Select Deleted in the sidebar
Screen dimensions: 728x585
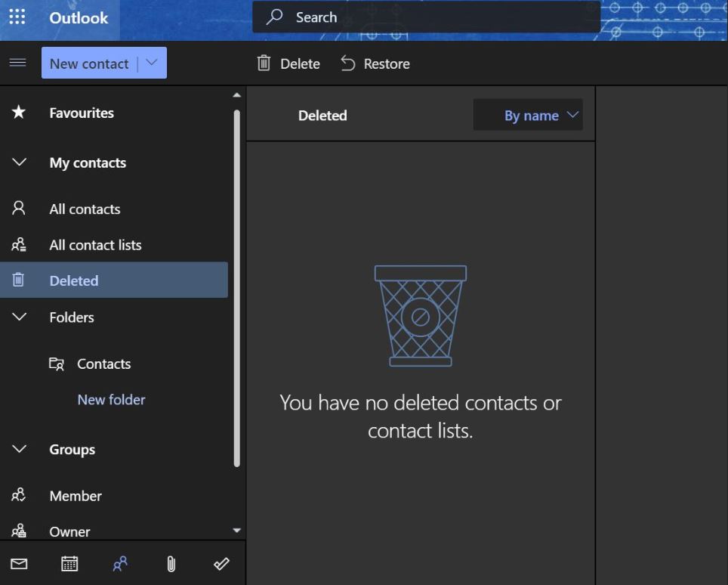[x=114, y=280]
